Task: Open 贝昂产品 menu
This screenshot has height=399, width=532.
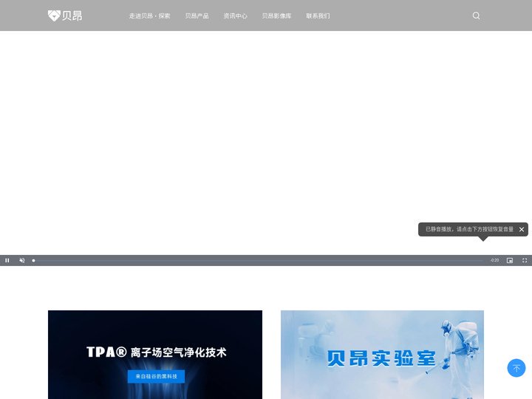Action: (197, 16)
